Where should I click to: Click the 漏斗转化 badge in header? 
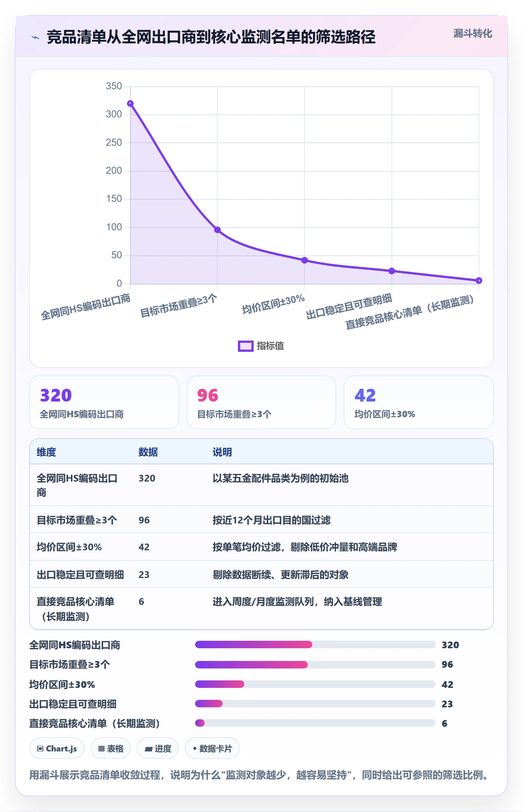click(473, 34)
